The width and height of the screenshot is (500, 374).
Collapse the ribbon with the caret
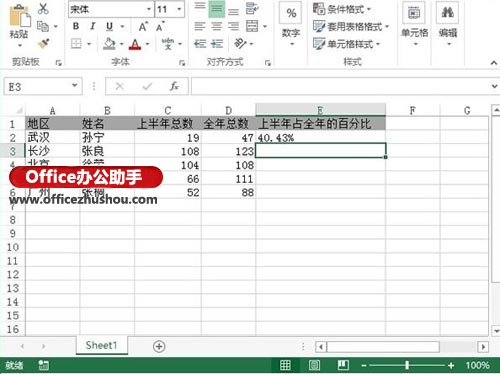tap(494, 63)
